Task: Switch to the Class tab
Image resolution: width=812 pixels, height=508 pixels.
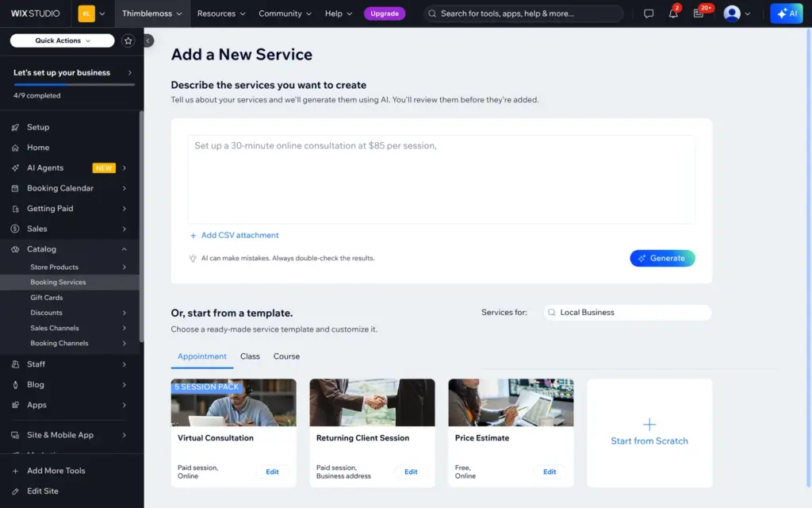Action: (x=250, y=356)
